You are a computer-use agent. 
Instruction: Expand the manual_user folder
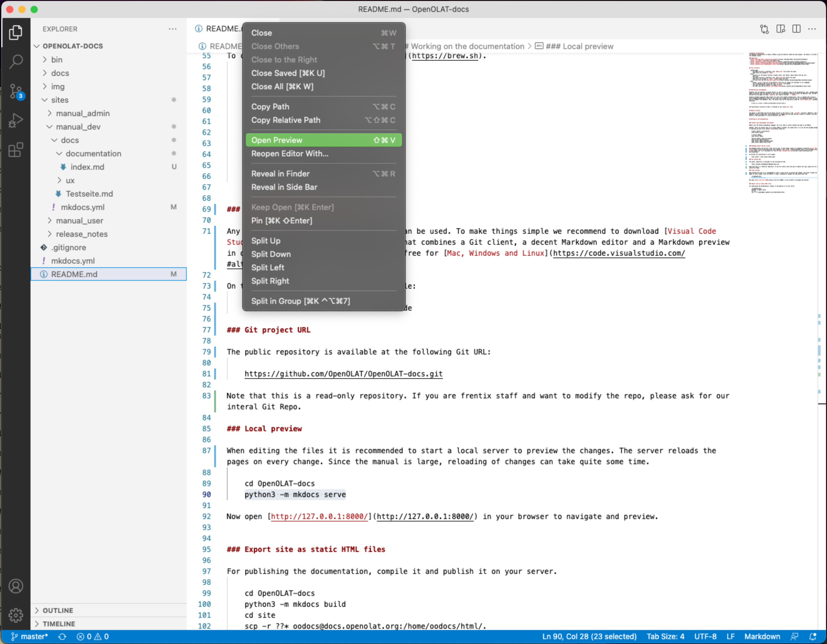[x=79, y=221]
